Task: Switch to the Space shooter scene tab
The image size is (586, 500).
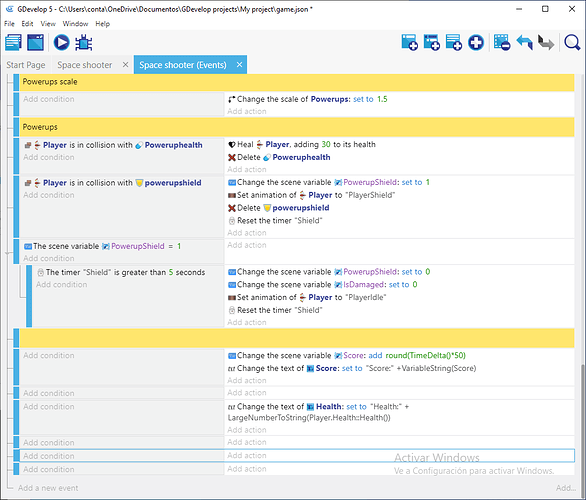Action: pos(84,65)
